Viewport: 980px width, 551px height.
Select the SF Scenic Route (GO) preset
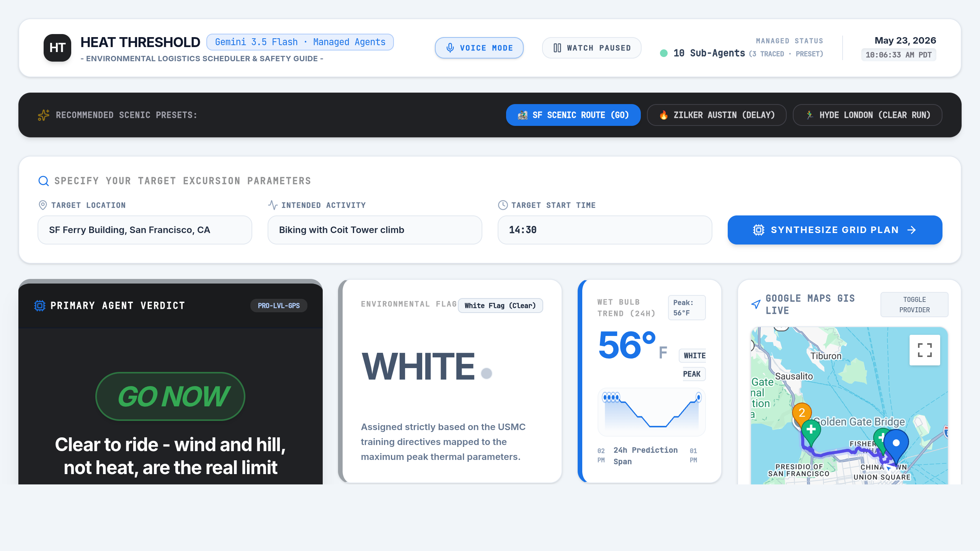pos(573,115)
